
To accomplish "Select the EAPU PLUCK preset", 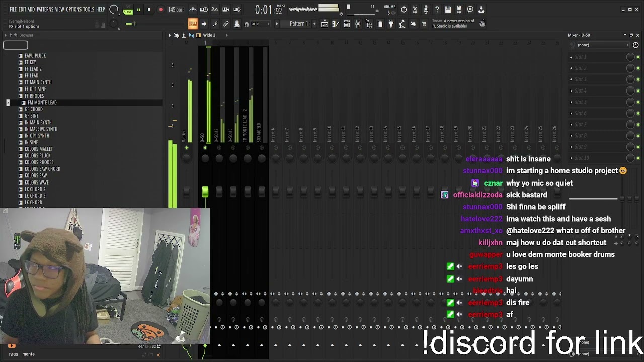I will (x=35, y=56).
